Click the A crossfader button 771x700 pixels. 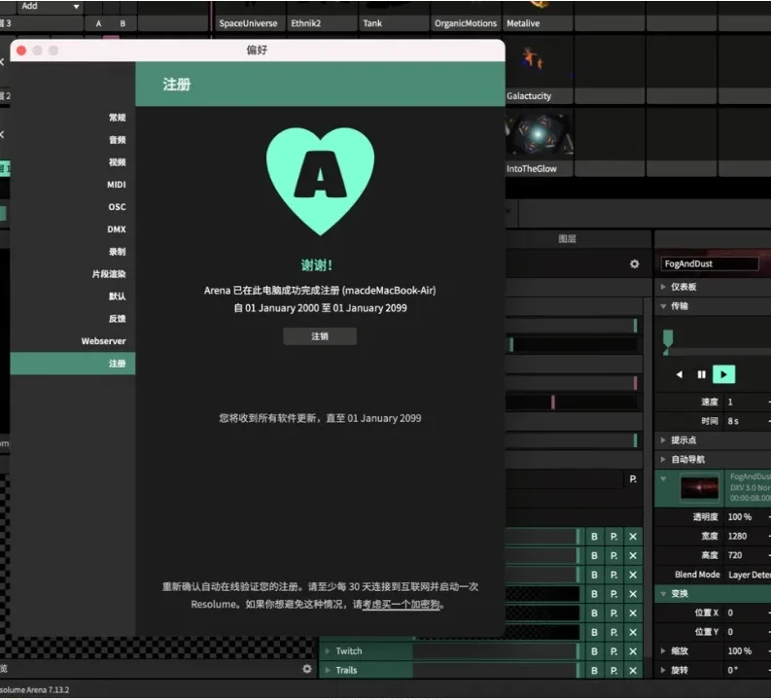coord(98,23)
